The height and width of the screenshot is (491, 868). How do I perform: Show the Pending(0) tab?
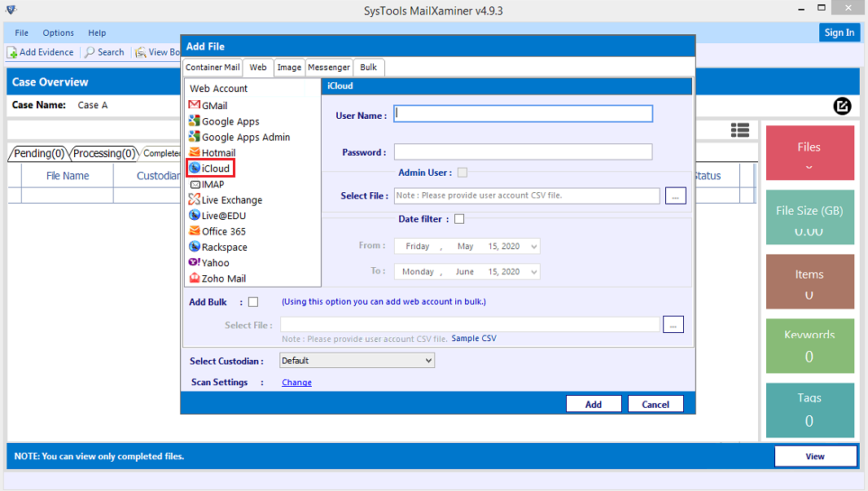pyautogui.click(x=39, y=153)
